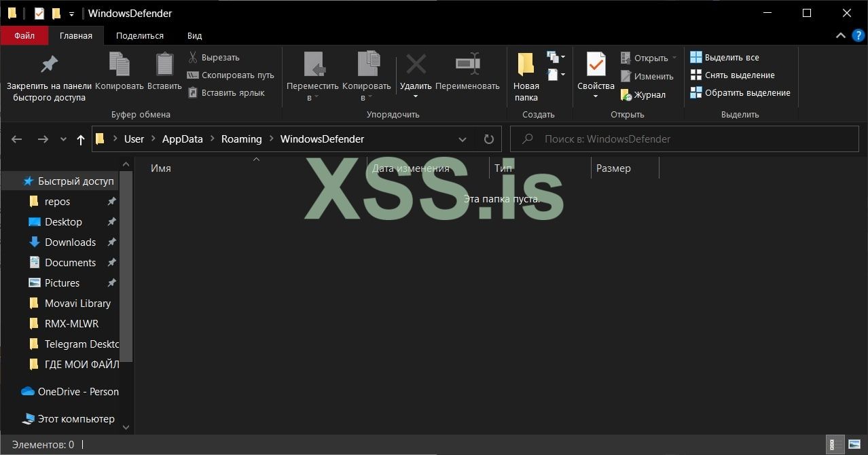Switch to the Вид ribbon tab
This screenshot has height=455, width=868.
pos(195,35)
